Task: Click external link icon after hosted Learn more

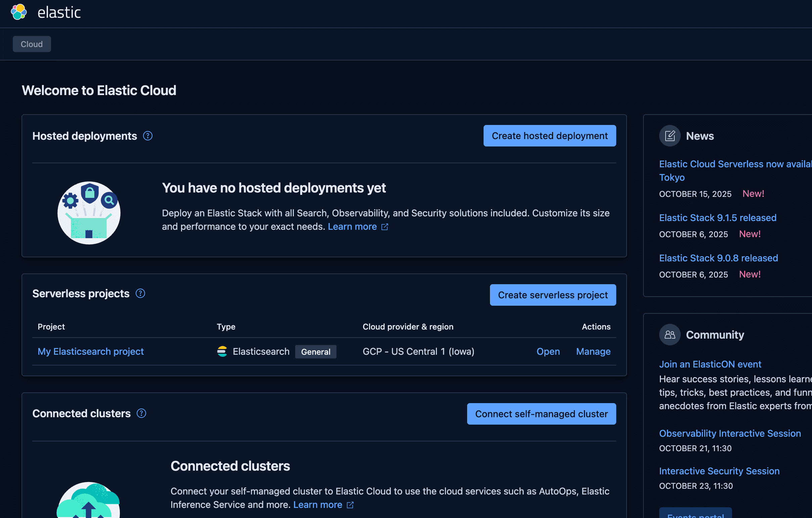Action: click(385, 227)
